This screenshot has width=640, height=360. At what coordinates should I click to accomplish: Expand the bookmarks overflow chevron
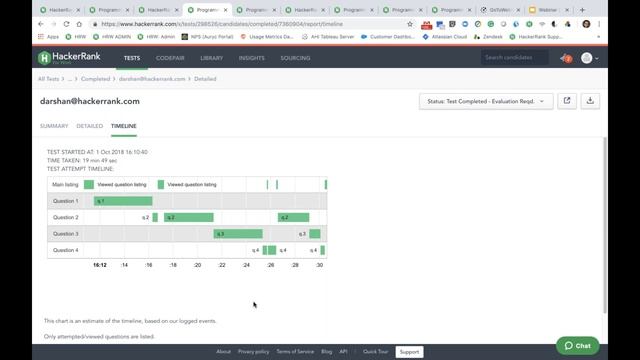coord(598,37)
